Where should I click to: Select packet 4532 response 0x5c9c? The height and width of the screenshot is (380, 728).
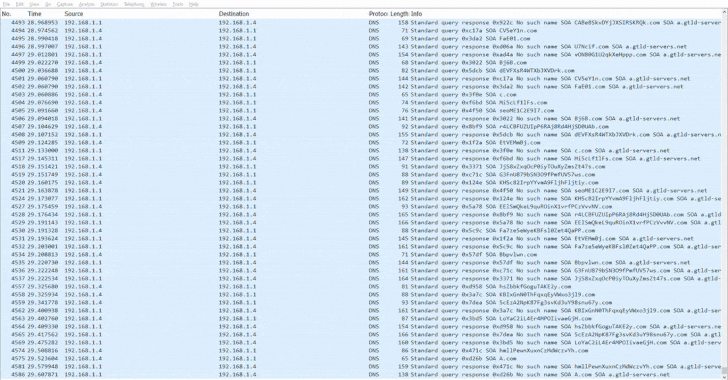point(361,247)
